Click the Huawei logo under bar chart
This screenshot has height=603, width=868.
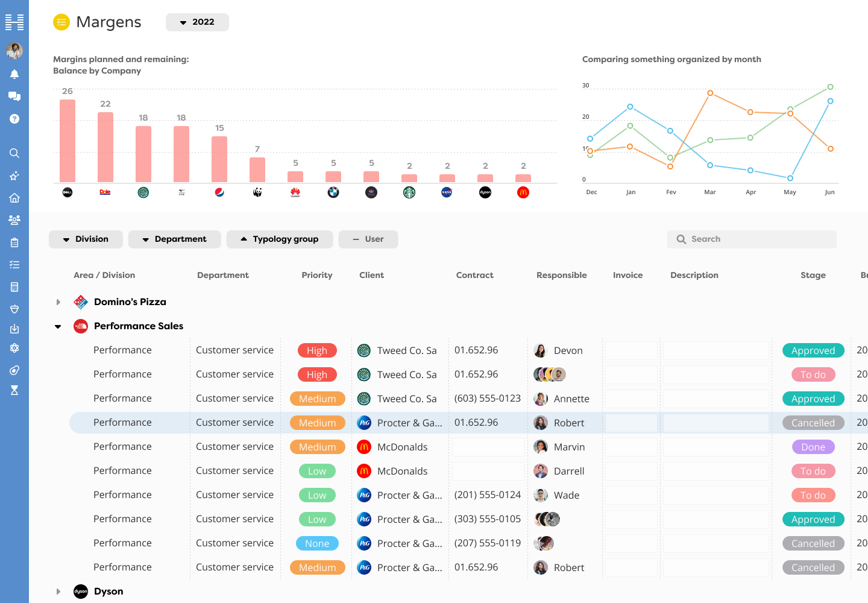click(x=295, y=192)
